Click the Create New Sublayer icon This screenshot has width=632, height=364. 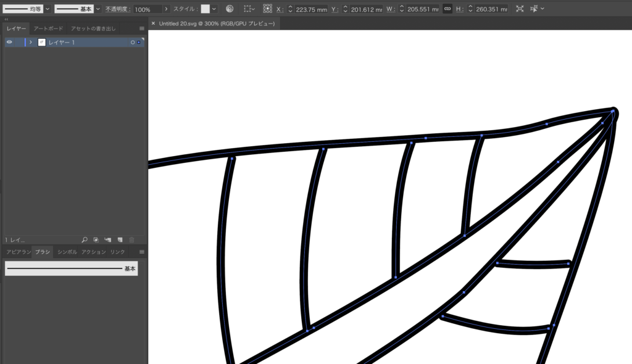[108, 239]
